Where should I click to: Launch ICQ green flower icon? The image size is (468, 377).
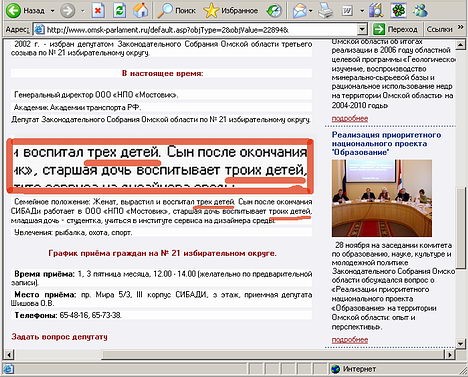click(398, 11)
